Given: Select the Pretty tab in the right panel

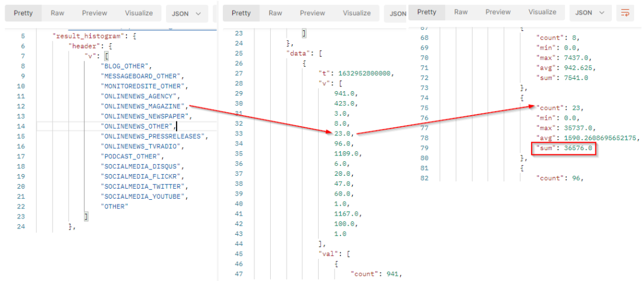Looking at the screenshot, I should pos(427,12).
